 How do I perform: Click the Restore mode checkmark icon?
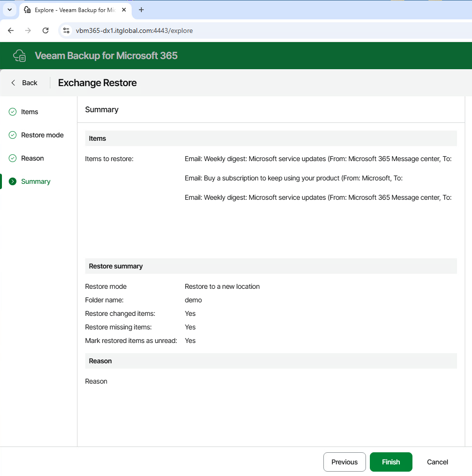click(13, 135)
